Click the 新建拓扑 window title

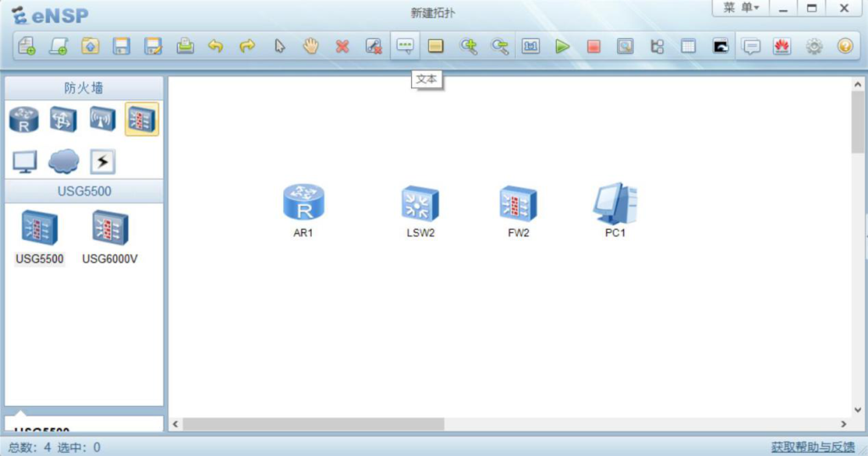433,13
